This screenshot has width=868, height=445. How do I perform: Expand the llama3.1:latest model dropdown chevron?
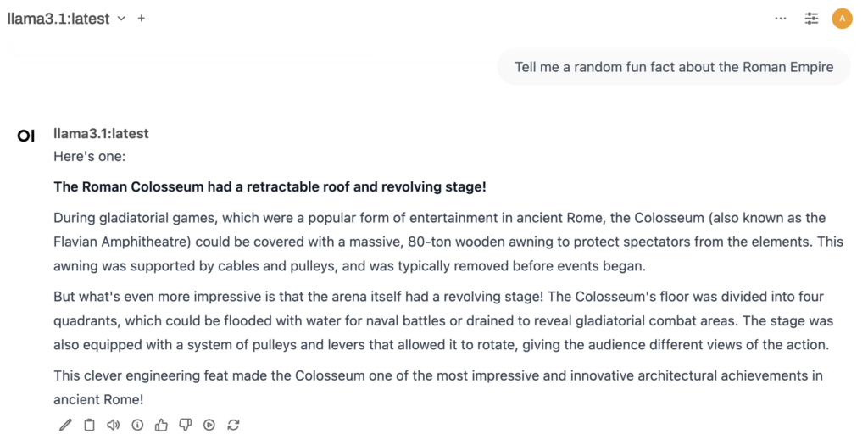[121, 19]
